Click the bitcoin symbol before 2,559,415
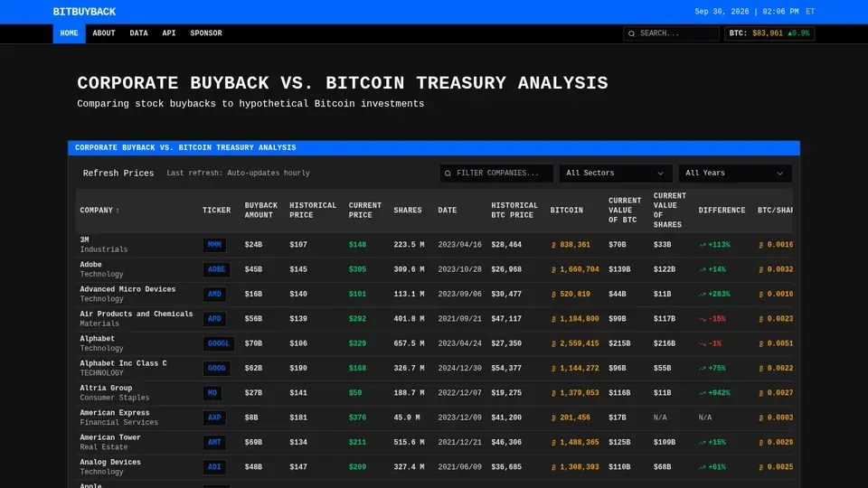 pyautogui.click(x=553, y=344)
